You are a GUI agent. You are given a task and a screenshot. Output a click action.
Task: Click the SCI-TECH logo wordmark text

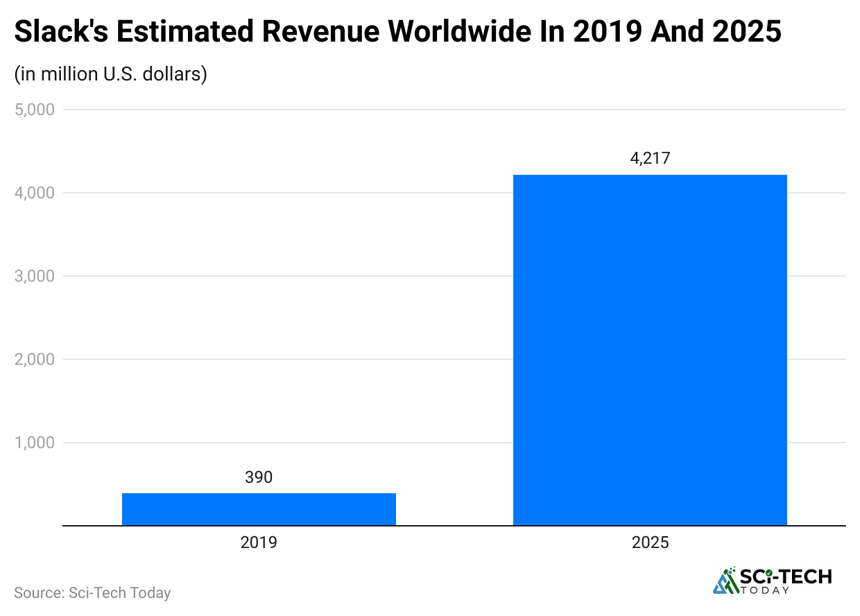tap(786, 576)
